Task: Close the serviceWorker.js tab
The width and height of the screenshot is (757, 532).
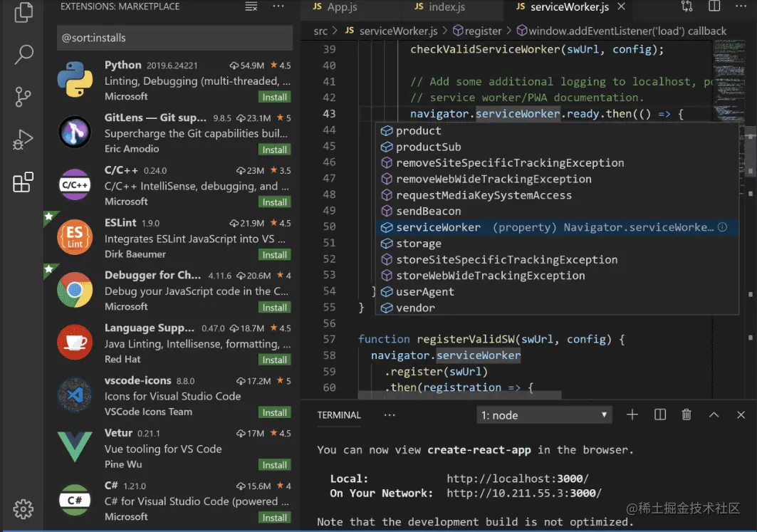Action: coord(622,6)
